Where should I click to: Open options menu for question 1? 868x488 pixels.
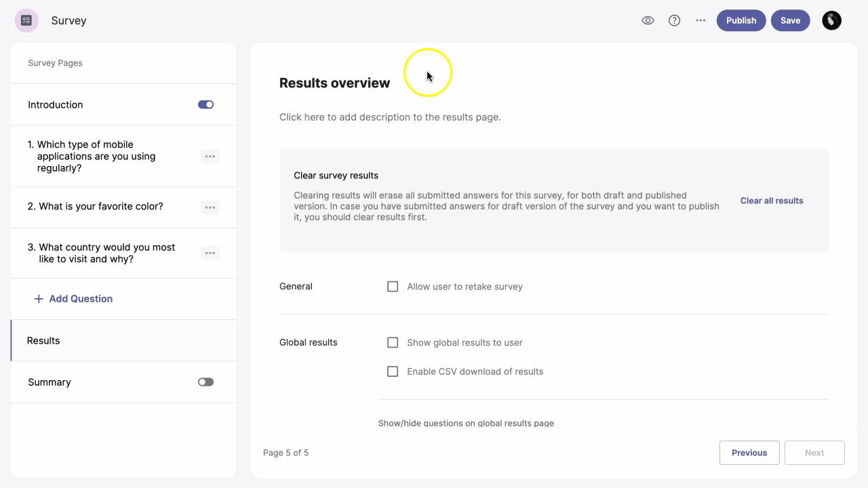point(210,157)
